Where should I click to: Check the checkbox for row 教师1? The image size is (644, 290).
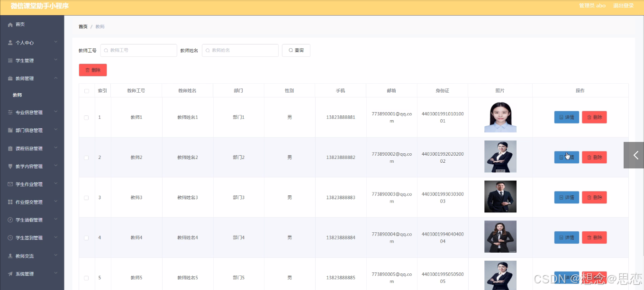pos(86,117)
